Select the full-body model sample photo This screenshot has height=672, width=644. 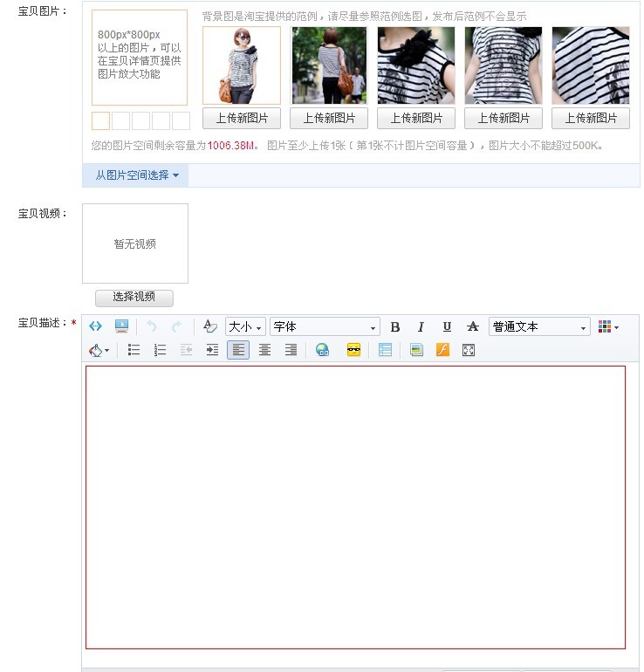242,65
